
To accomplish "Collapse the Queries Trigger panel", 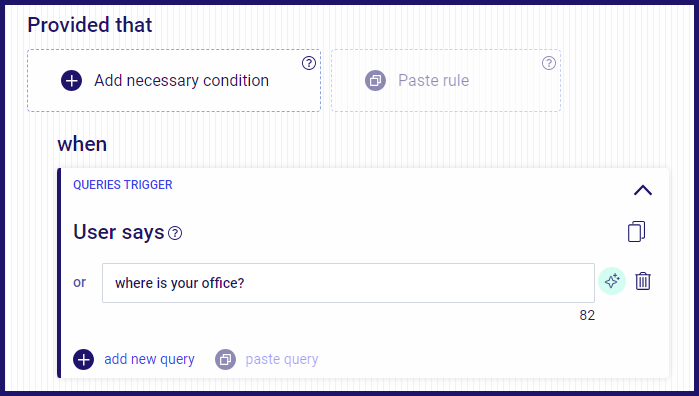I will (643, 190).
